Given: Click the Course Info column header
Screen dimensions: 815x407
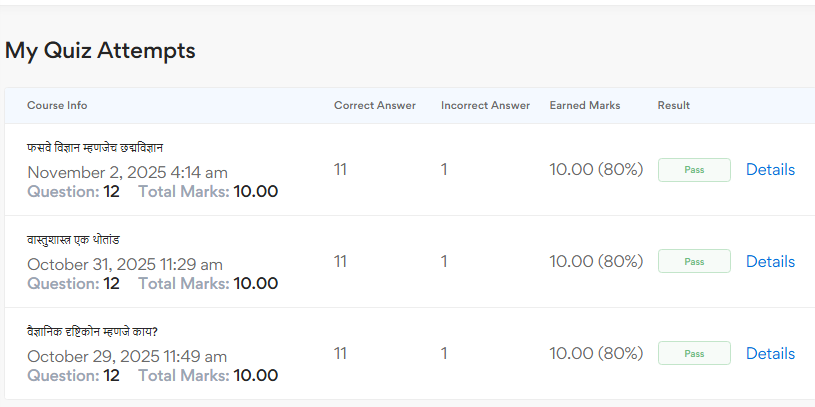Looking at the screenshot, I should tap(57, 106).
